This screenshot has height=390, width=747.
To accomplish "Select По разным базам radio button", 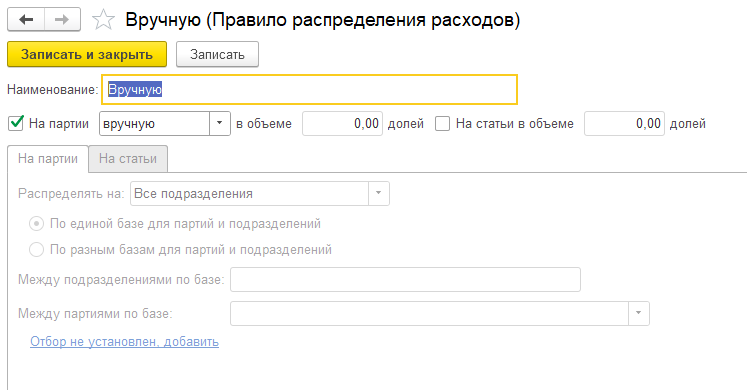I will pos(37,250).
